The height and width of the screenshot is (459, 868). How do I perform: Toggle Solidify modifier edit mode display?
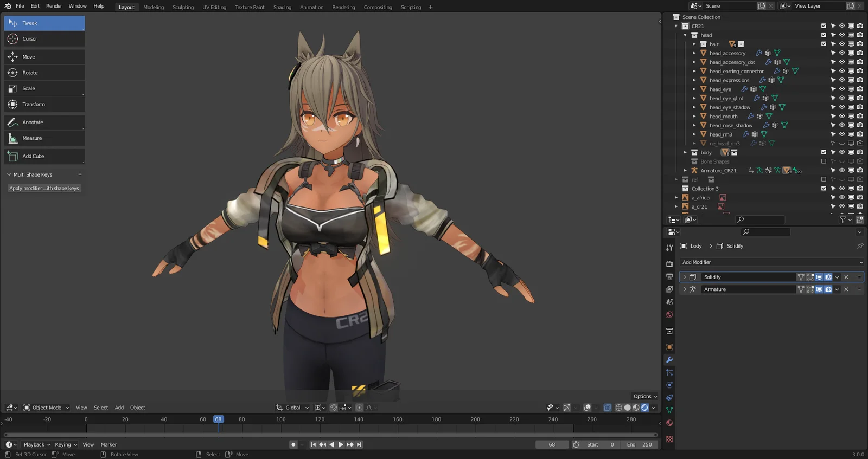(810, 277)
